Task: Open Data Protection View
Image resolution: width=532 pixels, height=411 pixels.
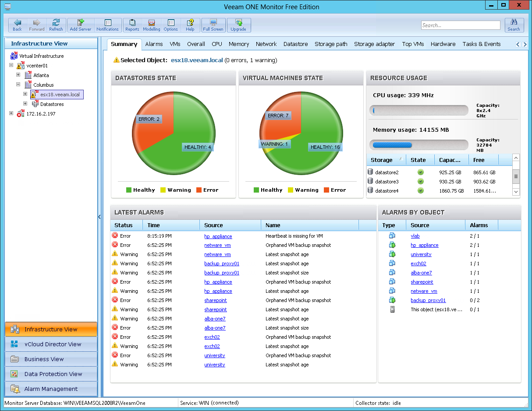Action: coord(51,374)
